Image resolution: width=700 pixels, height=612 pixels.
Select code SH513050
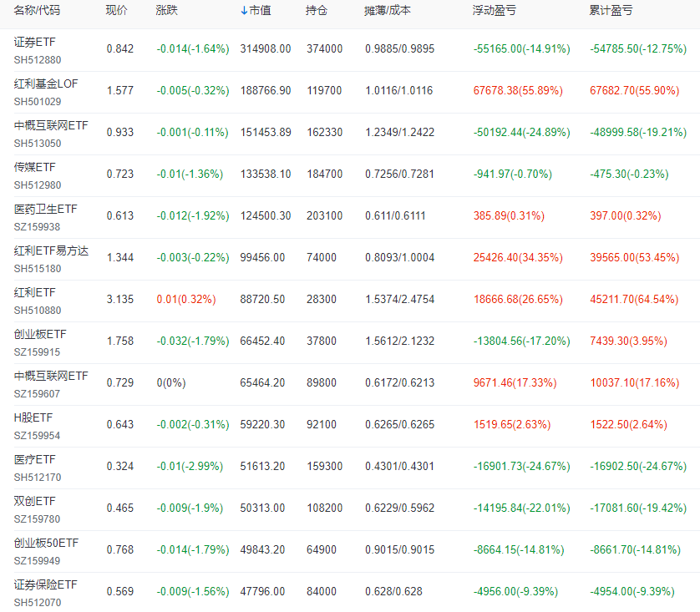[38, 143]
